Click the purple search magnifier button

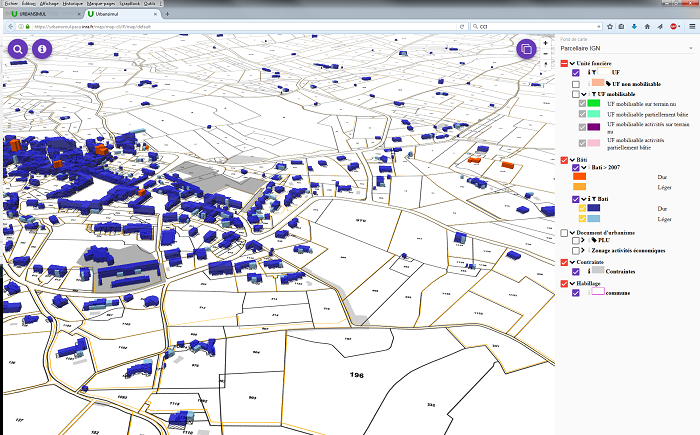coord(19,48)
